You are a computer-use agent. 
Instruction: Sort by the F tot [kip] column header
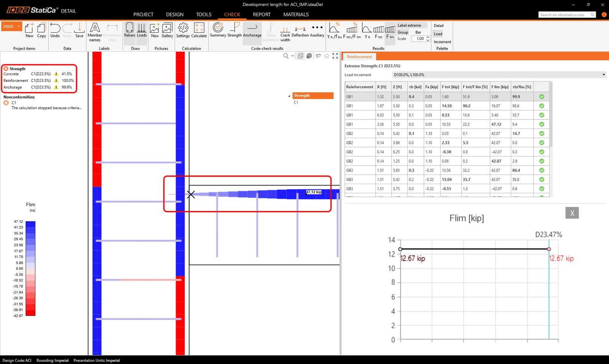coord(451,87)
